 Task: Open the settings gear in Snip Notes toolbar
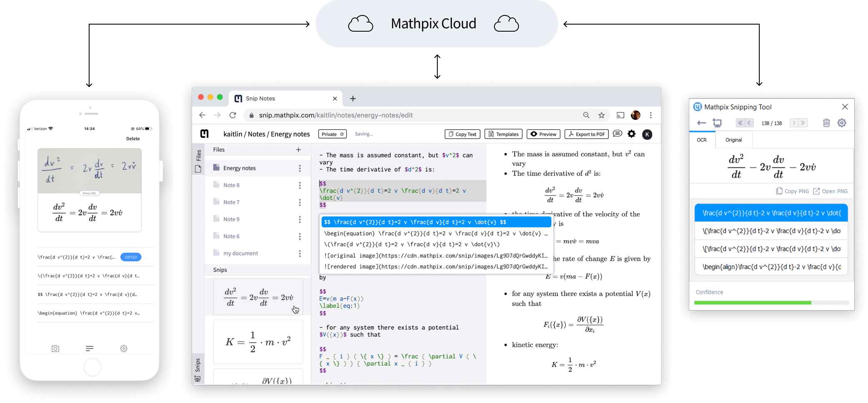point(631,134)
